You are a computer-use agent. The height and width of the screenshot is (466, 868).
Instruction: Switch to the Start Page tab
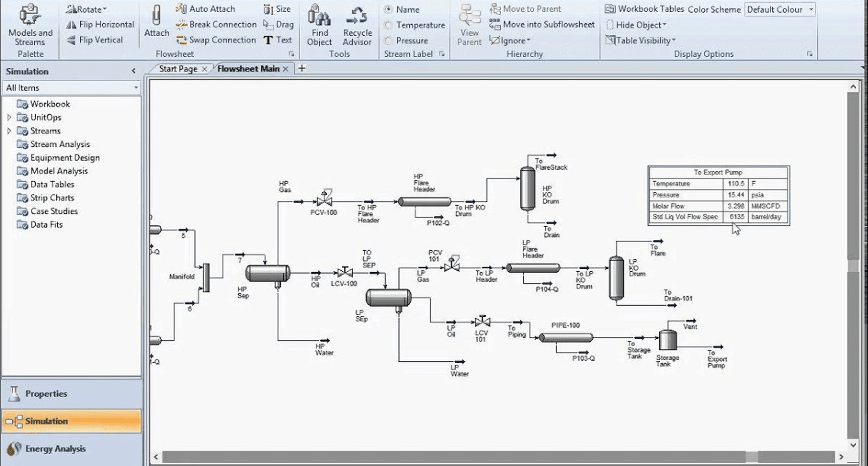click(x=178, y=69)
